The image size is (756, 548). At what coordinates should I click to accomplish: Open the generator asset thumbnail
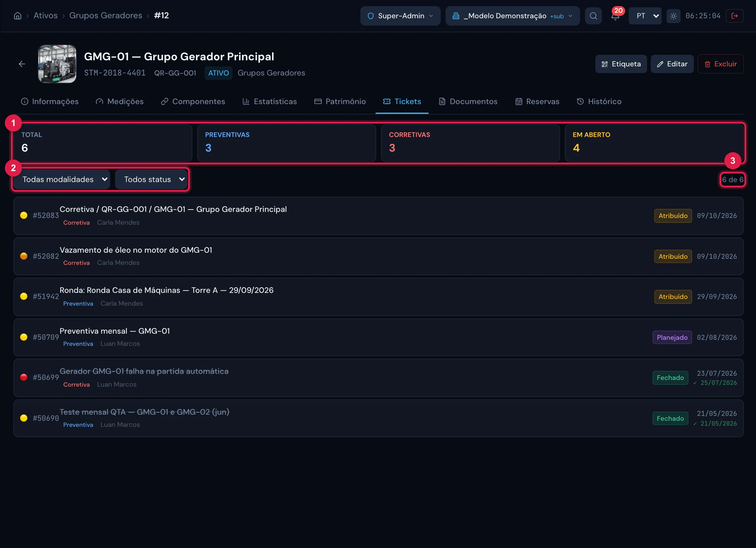[57, 64]
